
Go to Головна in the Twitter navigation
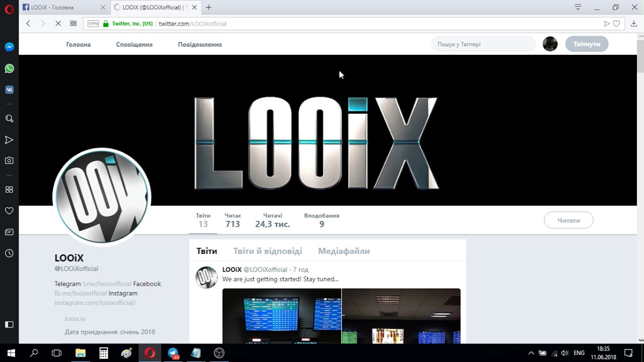click(x=78, y=44)
